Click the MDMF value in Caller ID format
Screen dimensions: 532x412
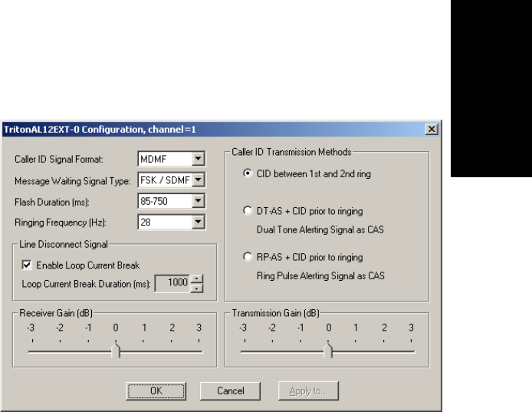(x=165, y=159)
